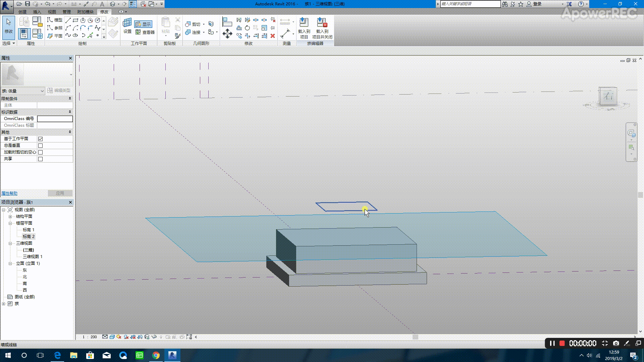Enable the Always vertical checkbox
This screenshot has width=644, height=362.
click(41, 145)
